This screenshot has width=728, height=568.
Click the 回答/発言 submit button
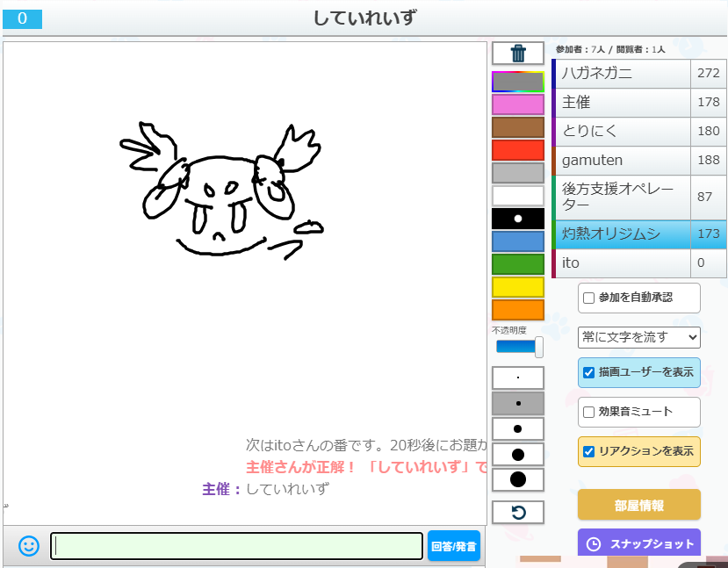[454, 546]
